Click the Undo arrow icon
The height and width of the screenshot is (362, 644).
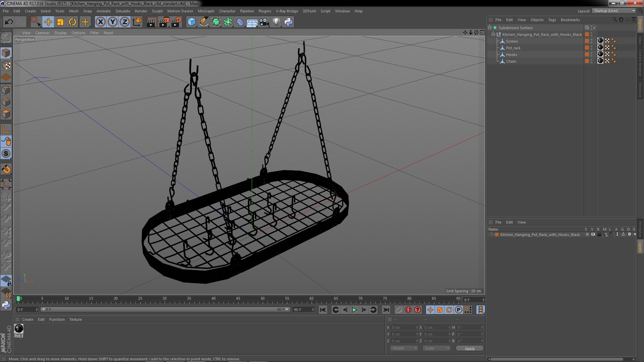pos(9,22)
